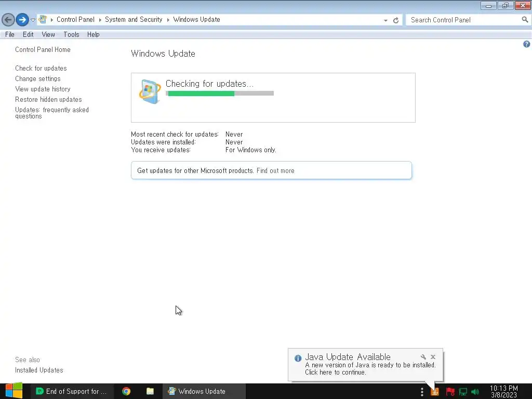Click the Checking for updates progress bar
Viewport: 532px width, 399px height.
point(220,94)
